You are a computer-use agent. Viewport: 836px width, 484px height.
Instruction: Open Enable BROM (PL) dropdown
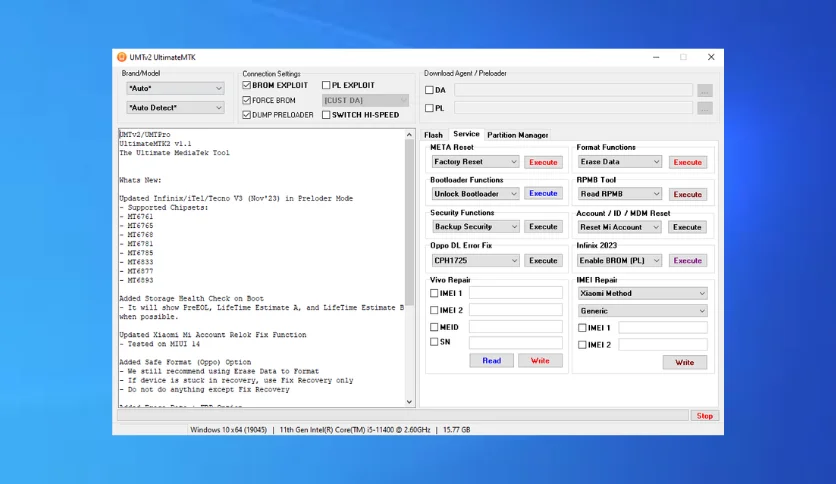pyautogui.click(x=620, y=261)
